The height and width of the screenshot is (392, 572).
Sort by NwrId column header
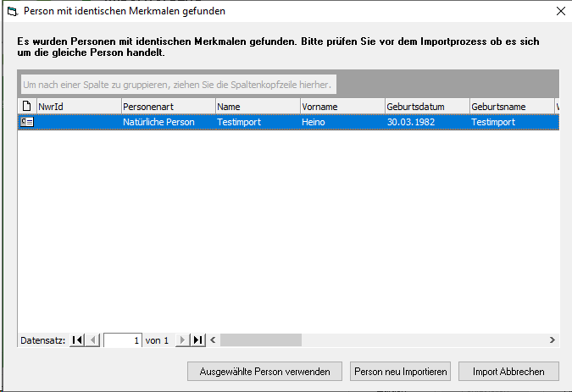78,107
